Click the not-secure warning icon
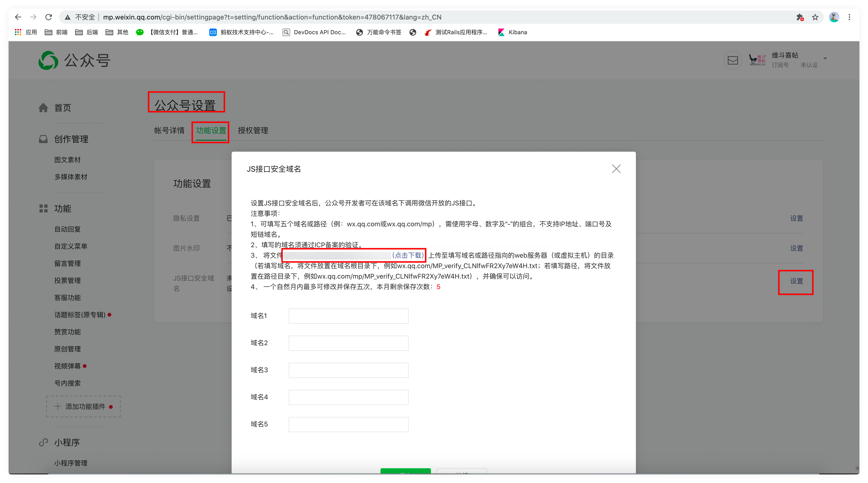 click(x=68, y=17)
